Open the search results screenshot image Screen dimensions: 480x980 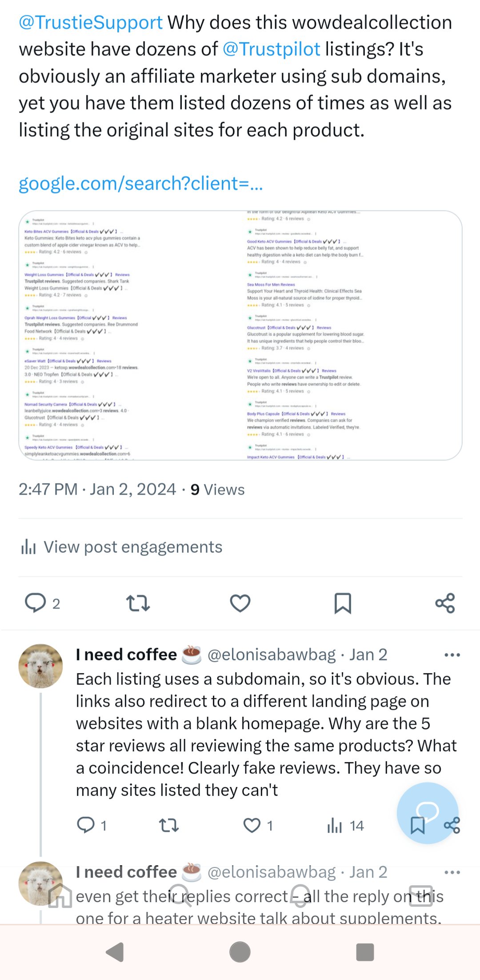pos(240,335)
